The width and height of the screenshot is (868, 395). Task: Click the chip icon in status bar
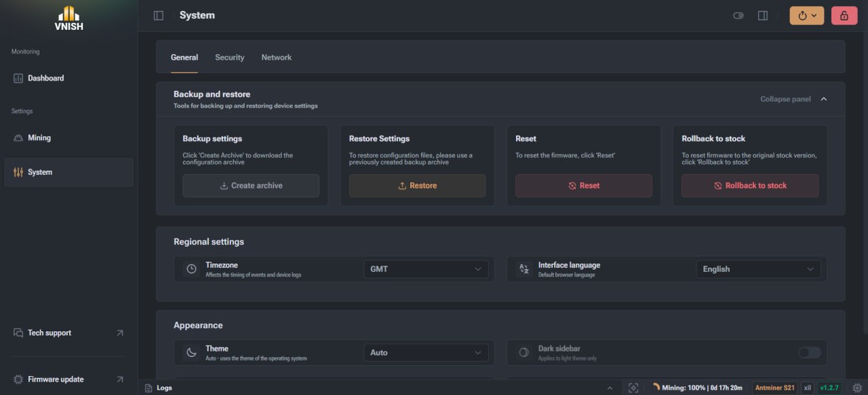[x=856, y=388]
